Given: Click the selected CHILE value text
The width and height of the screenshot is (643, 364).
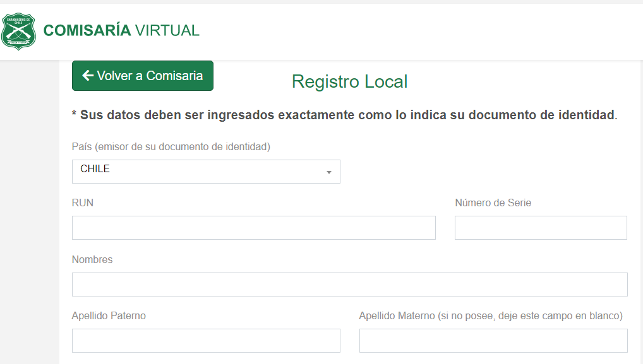Looking at the screenshot, I should point(95,169).
